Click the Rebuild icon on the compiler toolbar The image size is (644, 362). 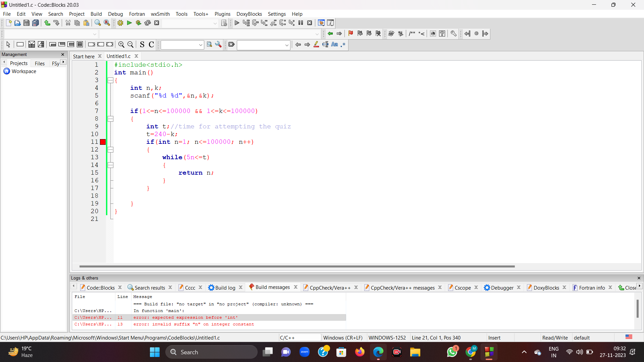click(148, 23)
